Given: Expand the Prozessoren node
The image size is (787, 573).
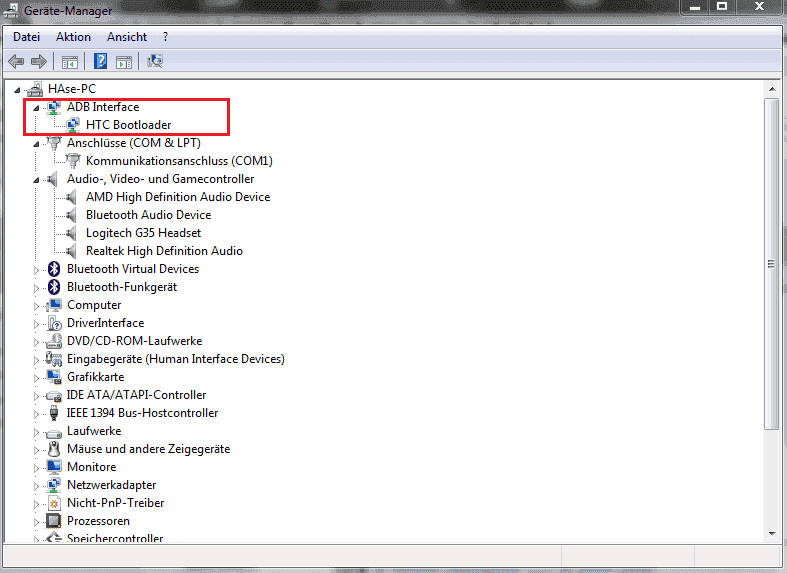Looking at the screenshot, I should (36, 522).
